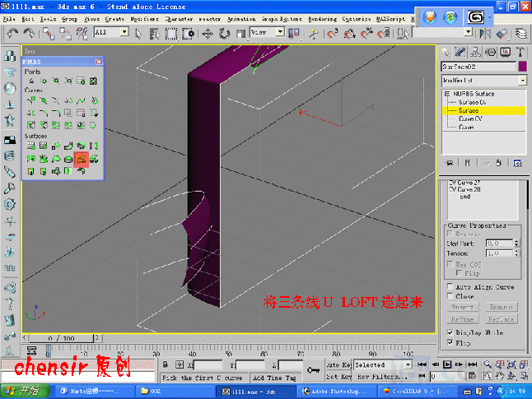The image size is (532, 399).
Task: Highlight the U Loft surface icon in NURBS toolbox
Action: click(81, 159)
